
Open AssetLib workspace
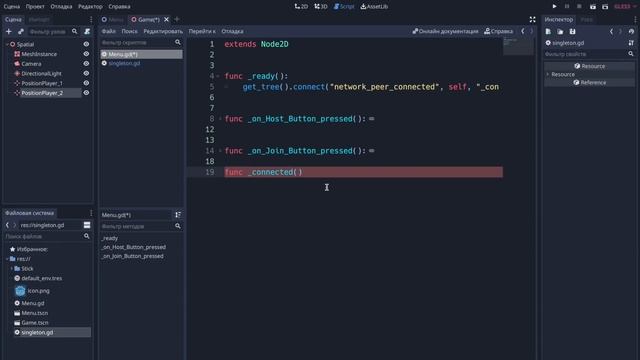point(374,7)
